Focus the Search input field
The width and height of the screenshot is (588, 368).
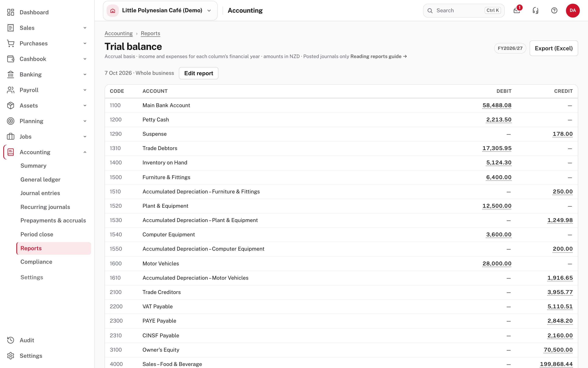(x=464, y=10)
